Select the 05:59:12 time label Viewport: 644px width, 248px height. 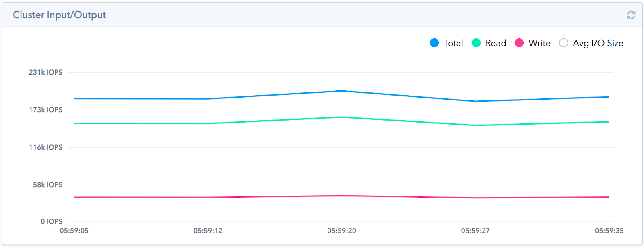[208, 231]
